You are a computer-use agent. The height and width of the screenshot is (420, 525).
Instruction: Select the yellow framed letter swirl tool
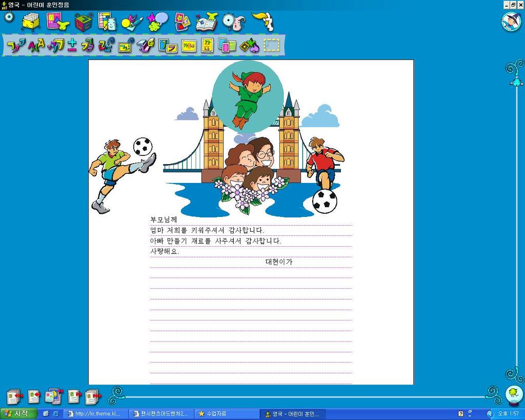point(126,45)
